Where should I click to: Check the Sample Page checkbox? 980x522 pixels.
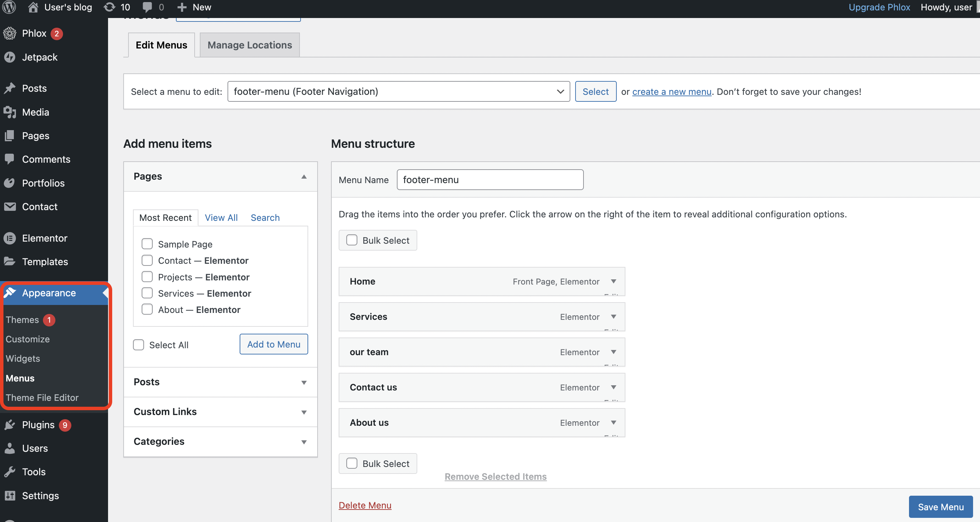147,244
